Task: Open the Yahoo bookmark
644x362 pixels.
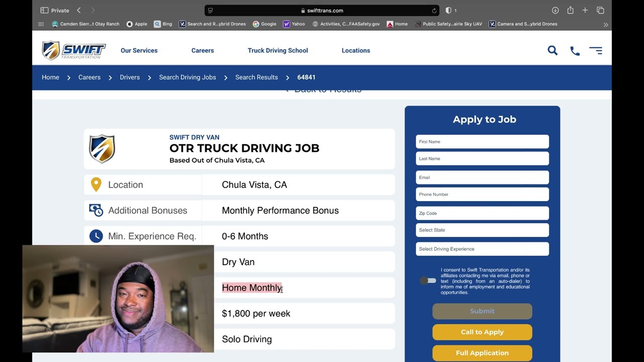Action: (x=294, y=24)
